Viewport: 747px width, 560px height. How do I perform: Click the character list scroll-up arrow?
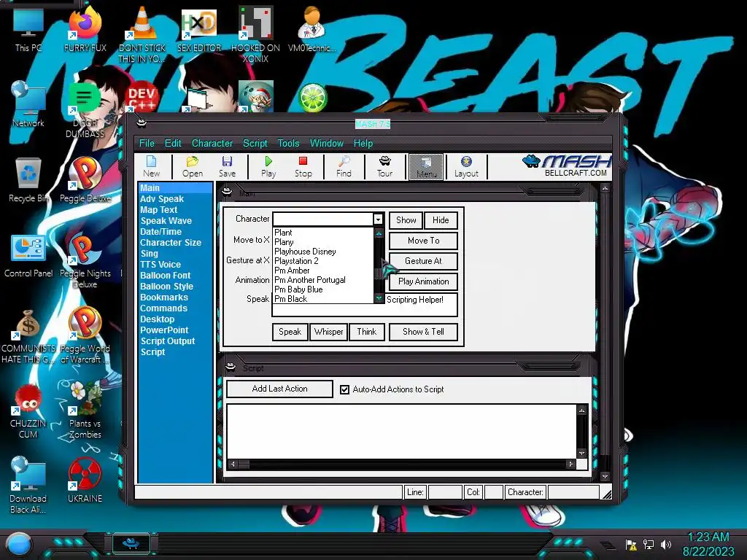coord(379,233)
